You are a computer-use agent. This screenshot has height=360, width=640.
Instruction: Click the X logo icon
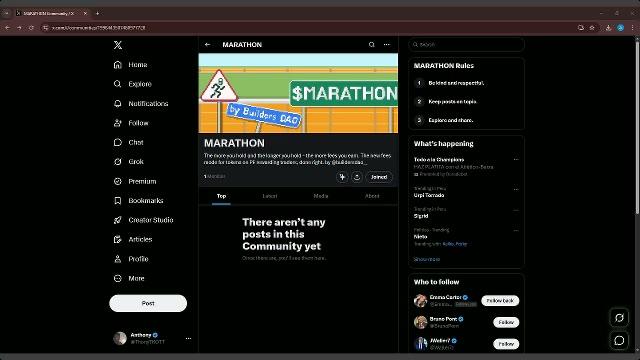(x=118, y=45)
